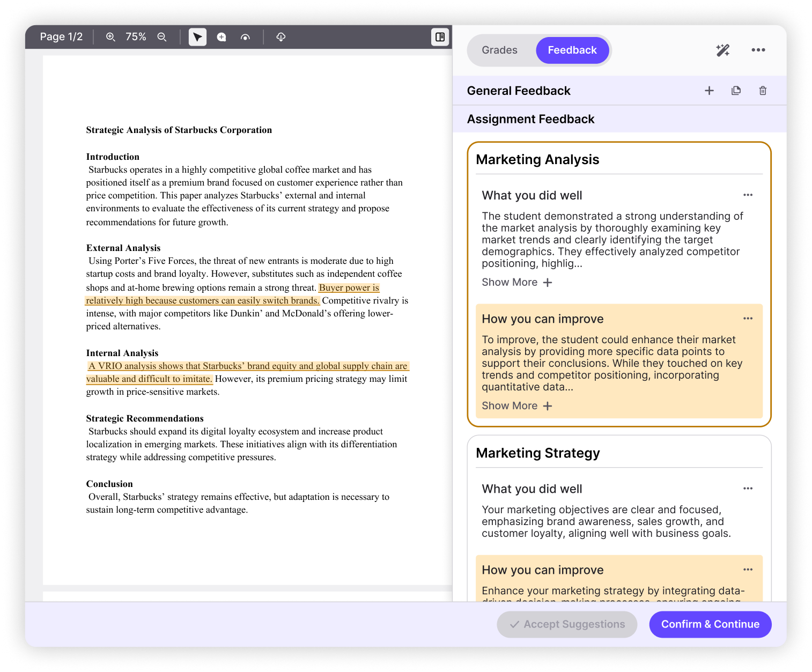Open options for Marketing Analysis 'What you did well'

tap(748, 195)
